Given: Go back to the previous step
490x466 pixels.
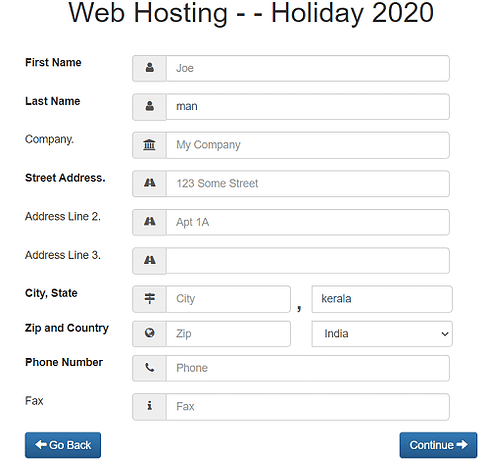Looking at the screenshot, I should point(63,445).
